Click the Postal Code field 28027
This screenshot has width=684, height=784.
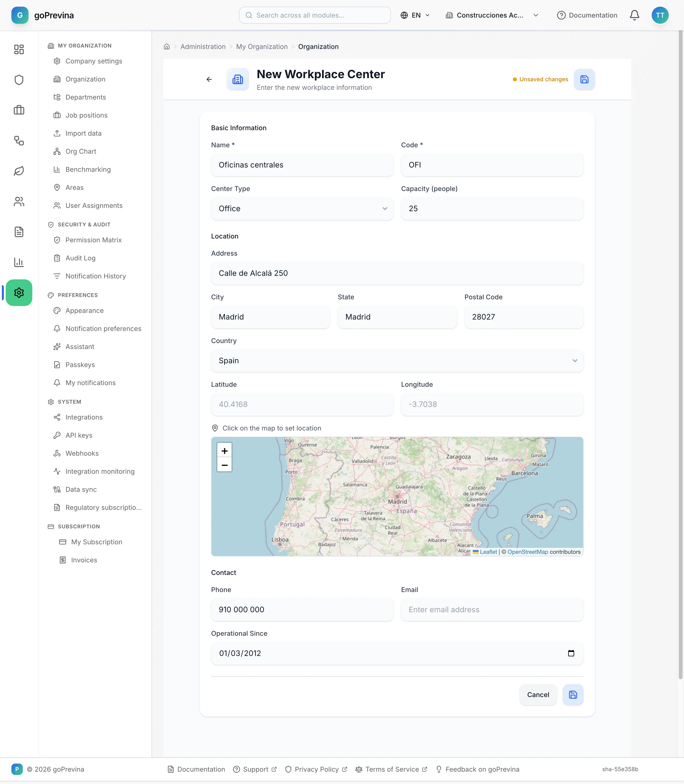coord(524,317)
